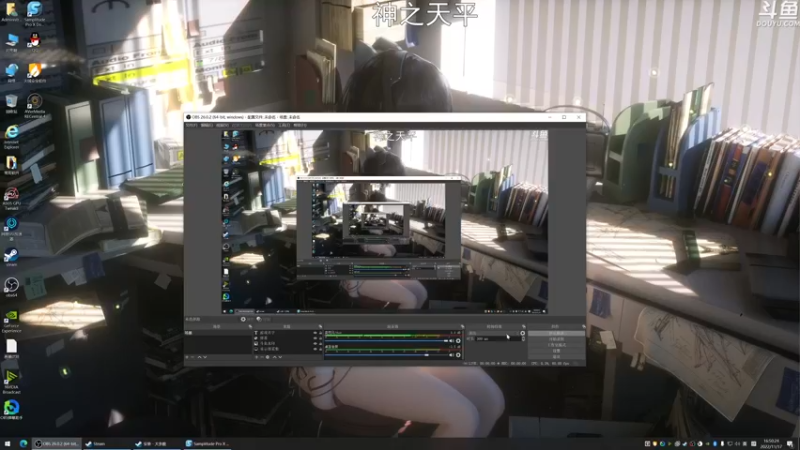Lock the display capture source row

[320, 349]
